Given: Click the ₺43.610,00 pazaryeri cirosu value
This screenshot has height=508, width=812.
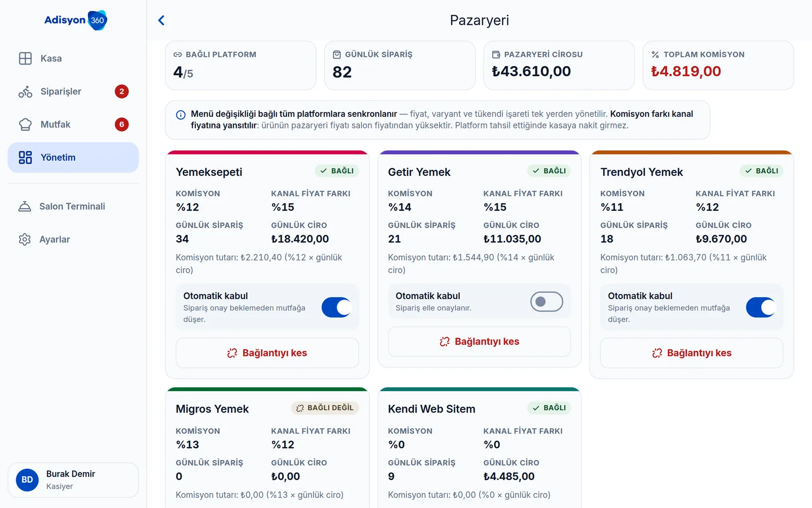Looking at the screenshot, I should coord(531,71).
